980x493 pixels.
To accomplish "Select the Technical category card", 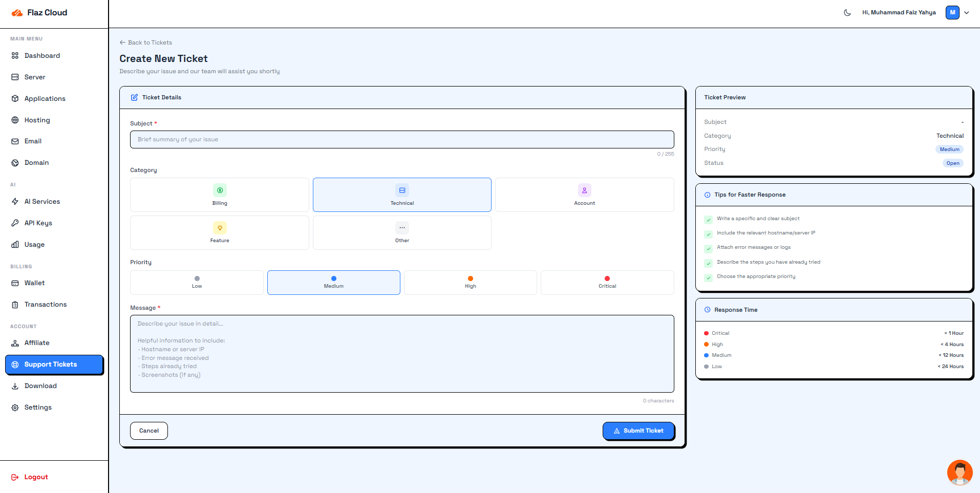I will click(x=402, y=195).
